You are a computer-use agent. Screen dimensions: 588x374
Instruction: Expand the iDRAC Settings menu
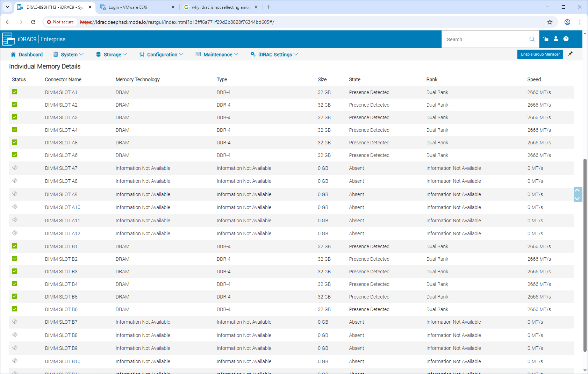click(x=274, y=55)
